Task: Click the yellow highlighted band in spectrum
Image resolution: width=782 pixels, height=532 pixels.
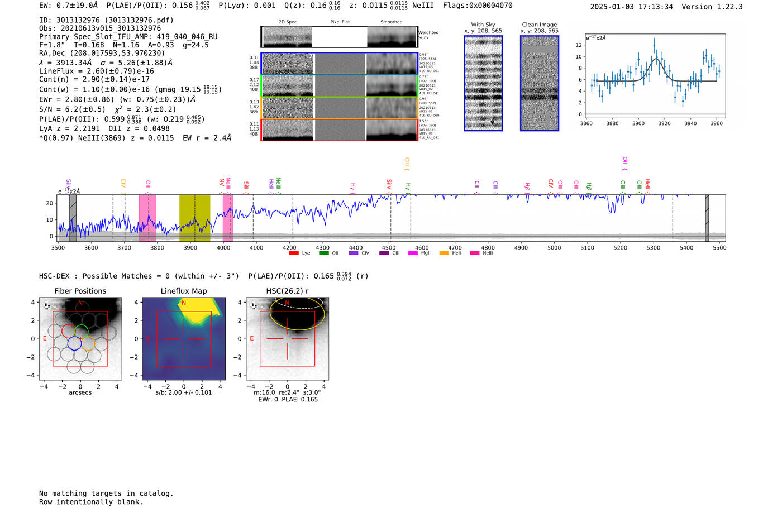Action: coord(194,218)
